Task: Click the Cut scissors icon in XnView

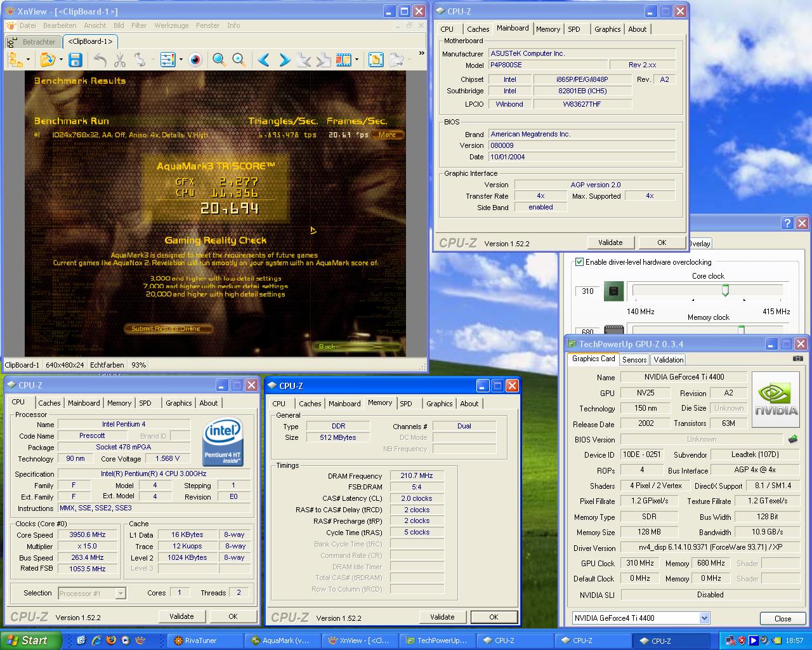Action: 120,60
